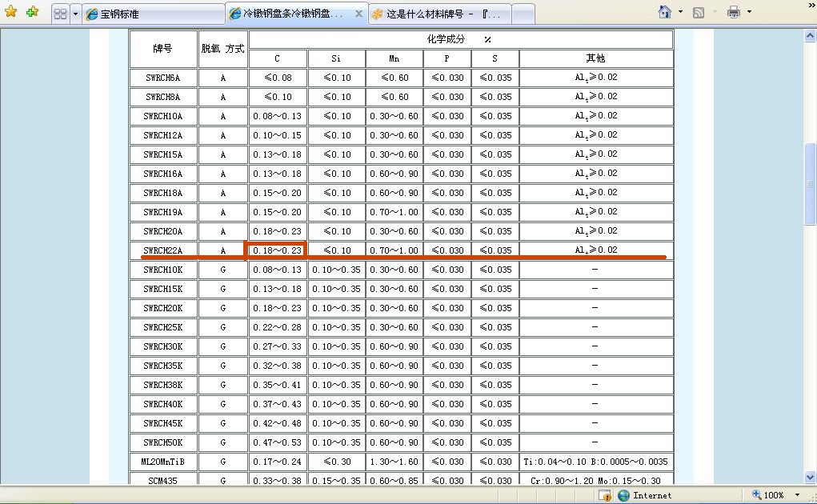Click the SWRCH22A grade cell
The width and height of the screenshot is (817, 504).
click(163, 250)
